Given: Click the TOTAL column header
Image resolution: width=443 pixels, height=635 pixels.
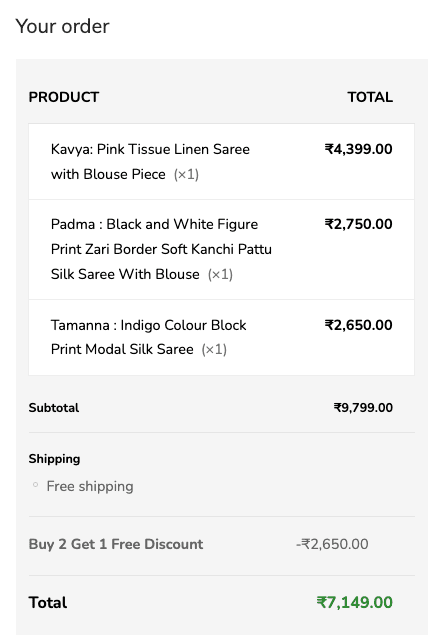Looking at the screenshot, I should coord(370,97).
